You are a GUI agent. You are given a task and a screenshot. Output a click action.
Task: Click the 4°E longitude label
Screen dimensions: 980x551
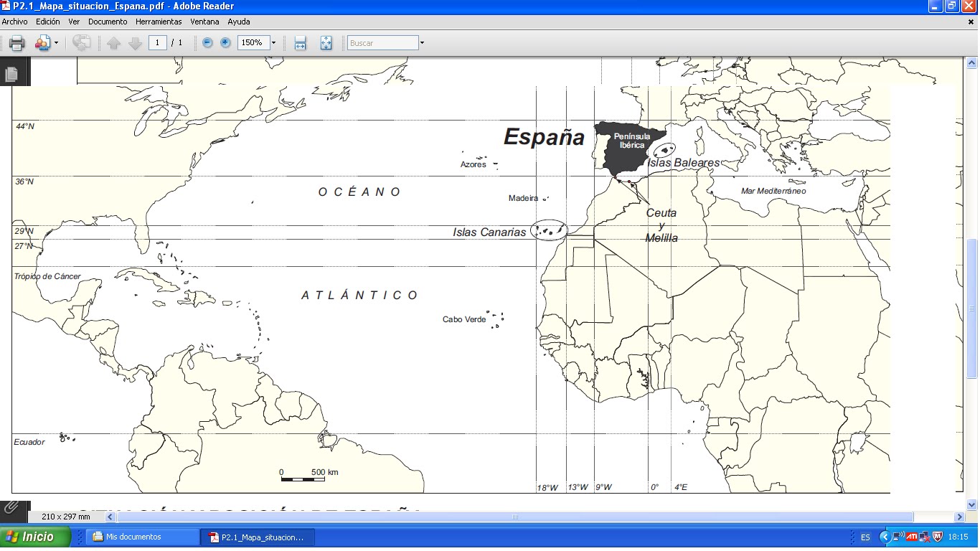pos(680,488)
